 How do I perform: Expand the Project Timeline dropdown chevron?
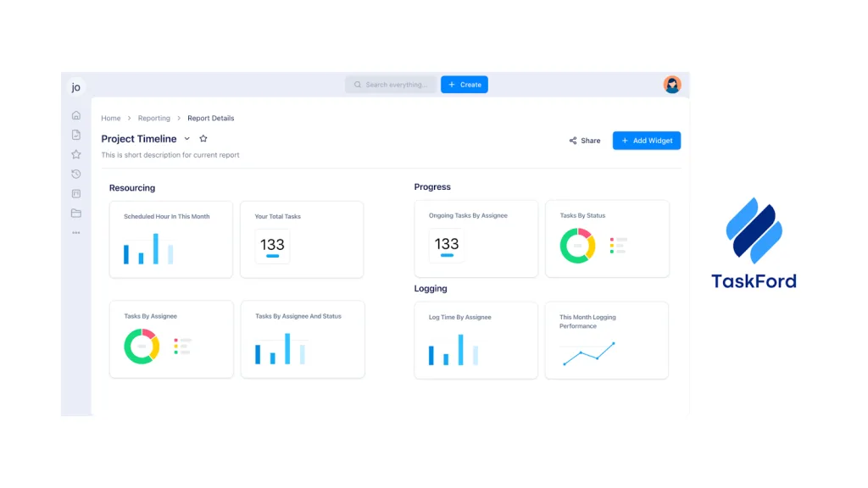point(187,139)
